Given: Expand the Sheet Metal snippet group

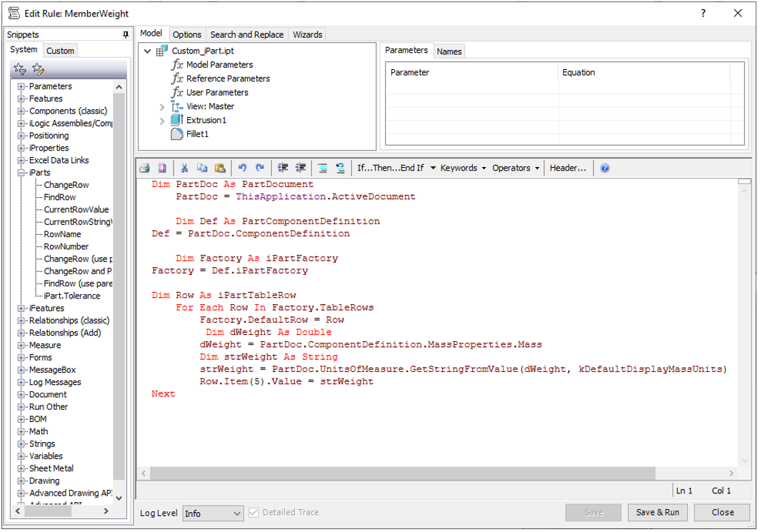Looking at the screenshot, I should pos(21,468).
